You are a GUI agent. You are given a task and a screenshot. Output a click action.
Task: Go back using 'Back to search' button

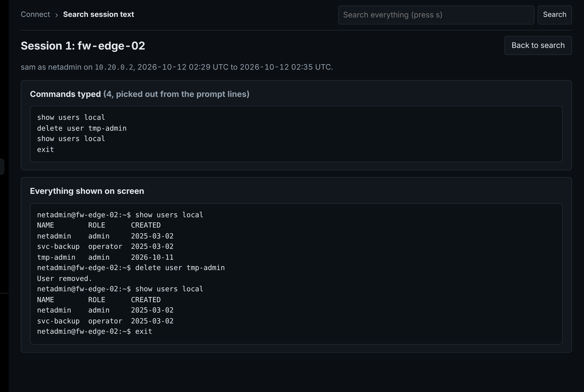point(538,45)
